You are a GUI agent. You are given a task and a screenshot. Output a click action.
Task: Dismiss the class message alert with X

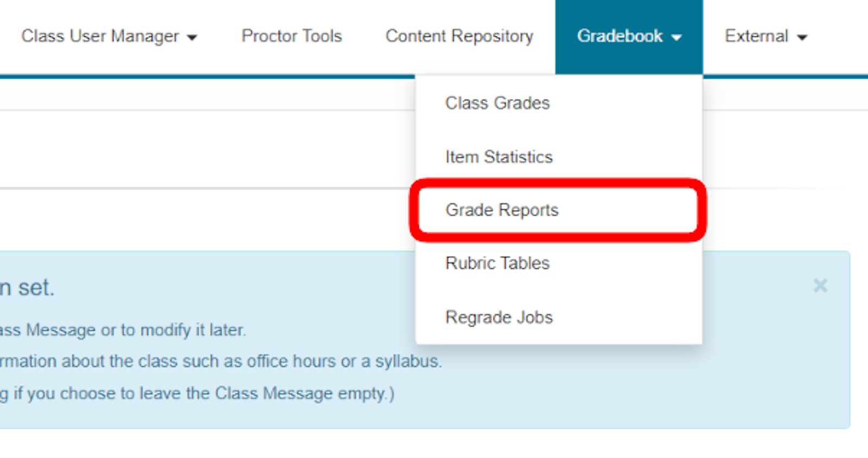click(x=820, y=286)
